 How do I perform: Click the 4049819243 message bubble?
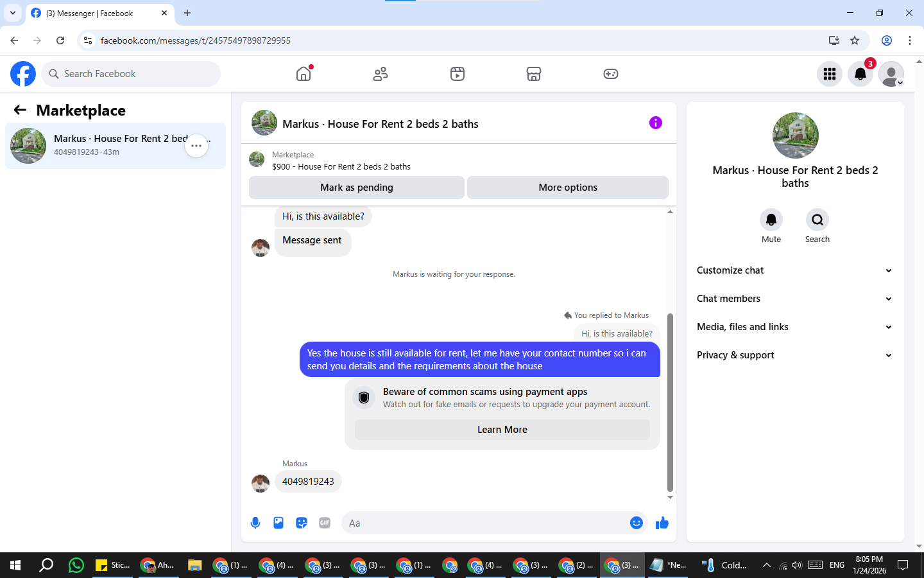308,482
